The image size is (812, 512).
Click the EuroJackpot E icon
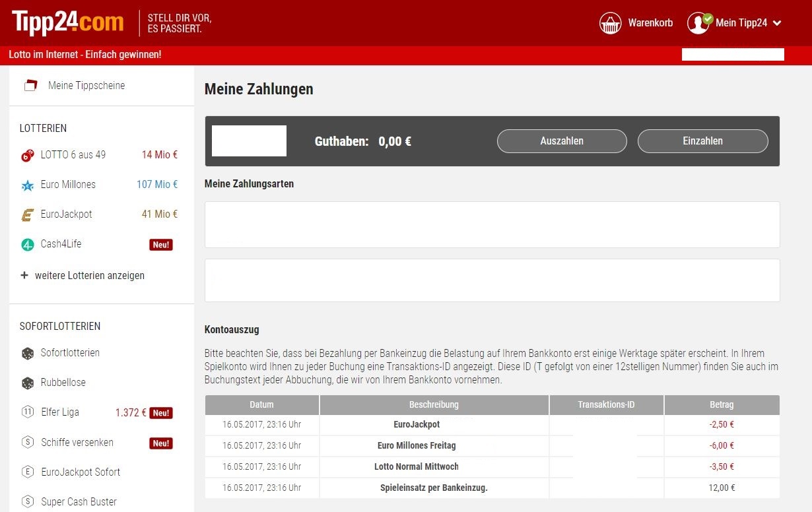(x=28, y=215)
